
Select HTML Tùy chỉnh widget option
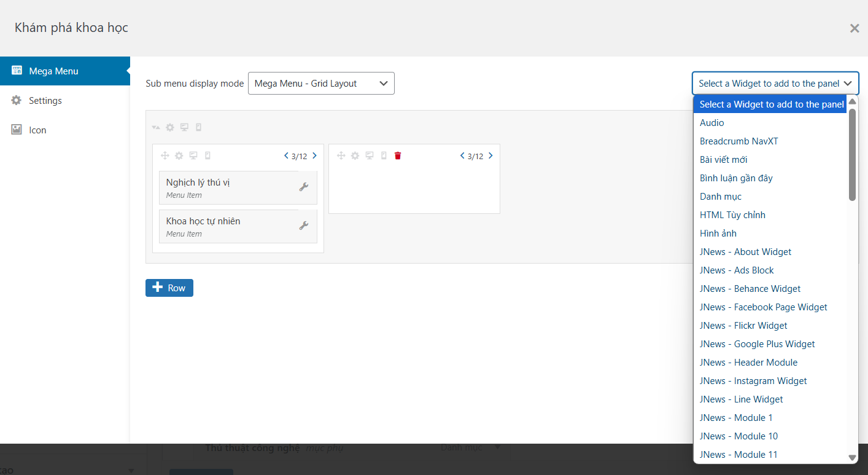770,215
